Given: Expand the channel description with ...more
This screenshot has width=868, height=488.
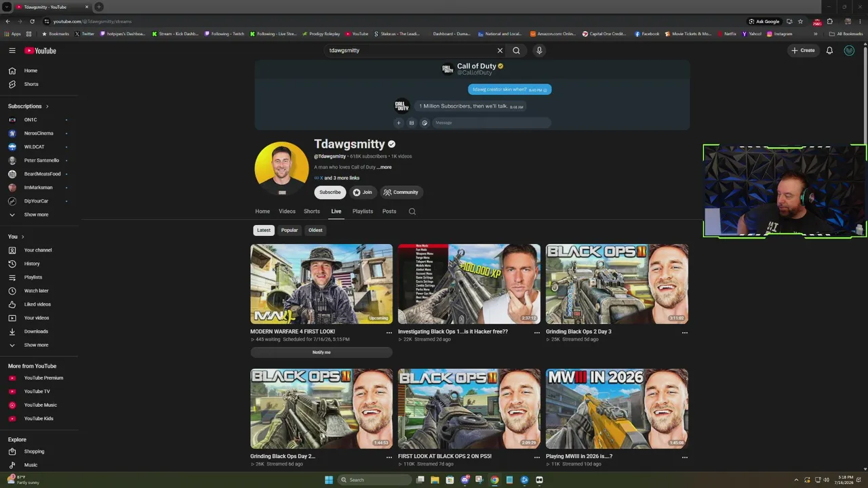Looking at the screenshot, I should coord(384,167).
